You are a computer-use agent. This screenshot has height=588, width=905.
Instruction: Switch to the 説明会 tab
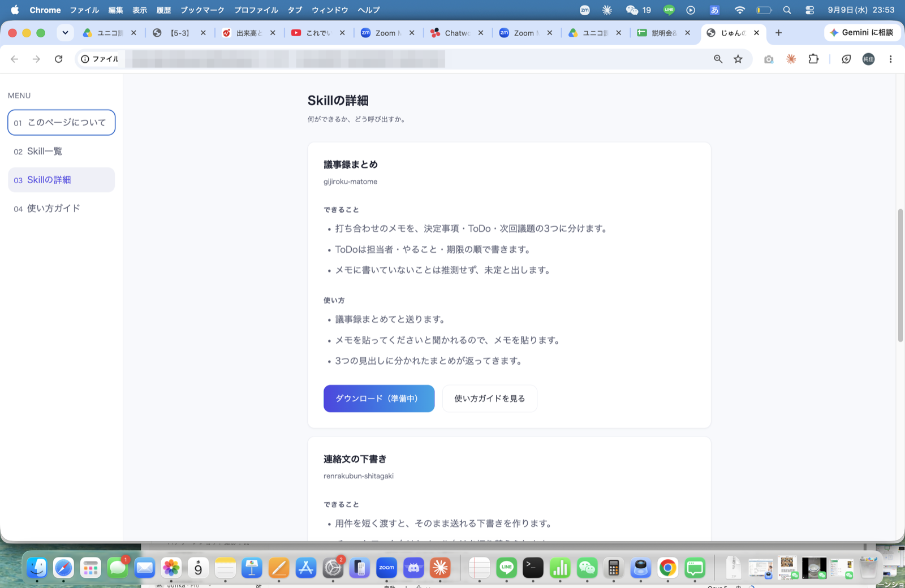tap(663, 33)
